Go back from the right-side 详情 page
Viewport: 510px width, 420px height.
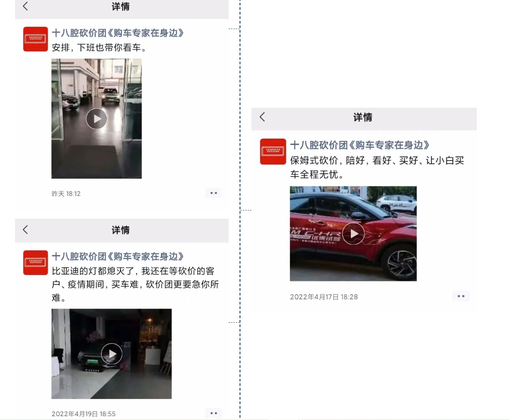point(262,117)
